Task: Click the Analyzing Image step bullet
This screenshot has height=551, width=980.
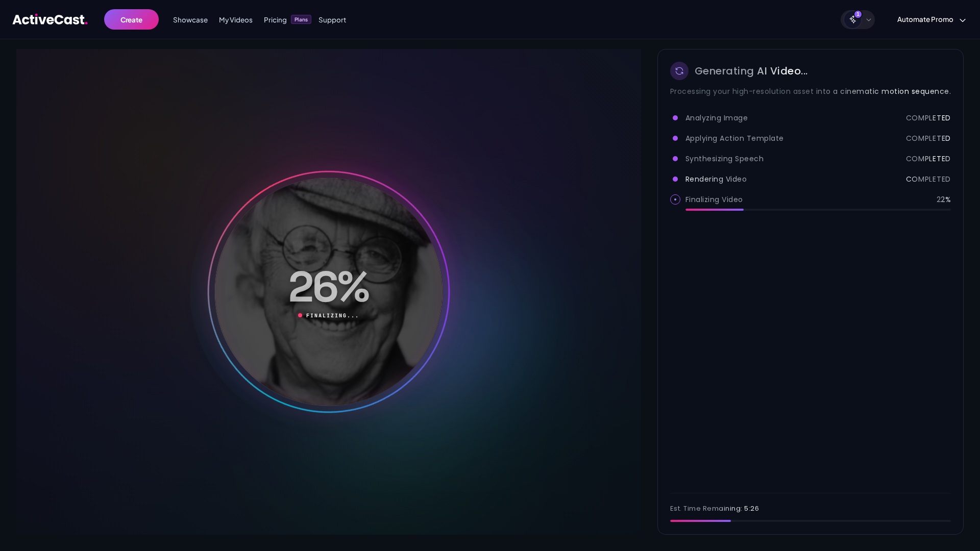Action: [675, 118]
